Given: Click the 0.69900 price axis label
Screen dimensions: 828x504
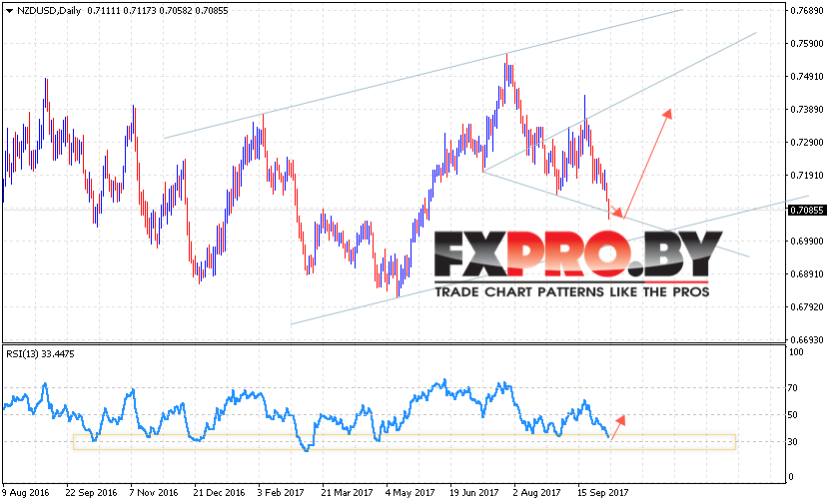Looking at the screenshot, I should pos(806,242).
